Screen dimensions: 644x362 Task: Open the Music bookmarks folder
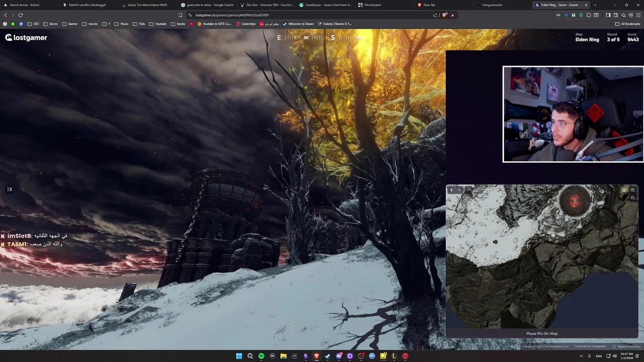(121, 24)
